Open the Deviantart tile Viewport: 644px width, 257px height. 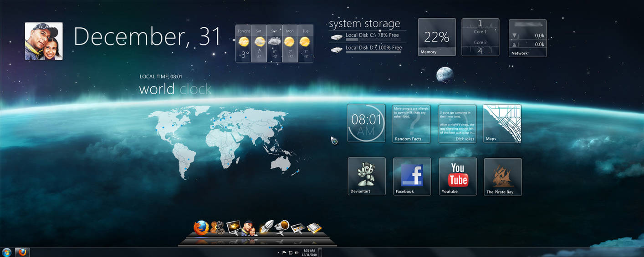pyautogui.click(x=367, y=176)
